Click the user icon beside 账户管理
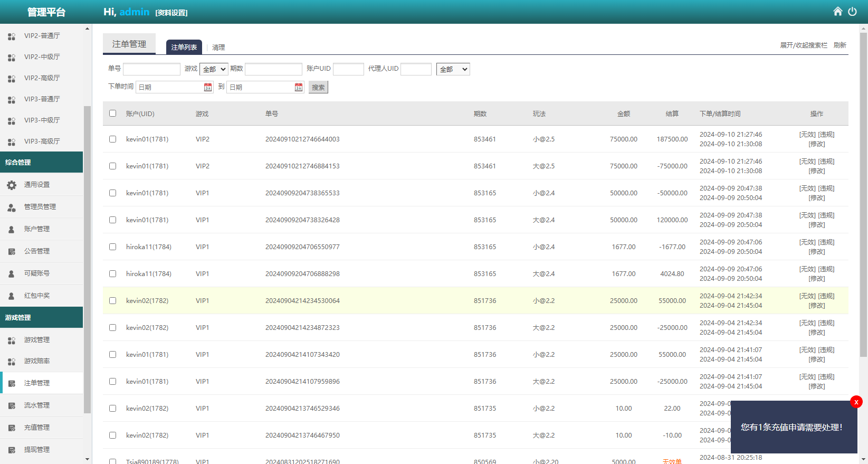The width and height of the screenshot is (868, 464). tap(12, 229)
